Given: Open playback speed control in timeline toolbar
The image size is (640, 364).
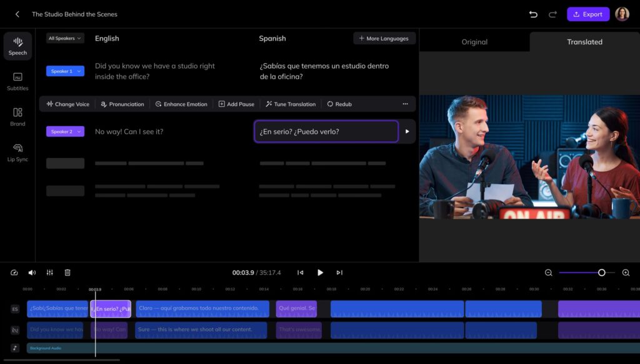Looking at the screenshot, I should [14, 272].
